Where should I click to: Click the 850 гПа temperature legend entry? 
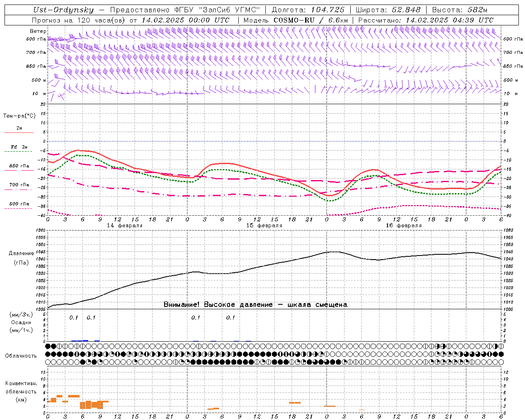coord(19,167)
